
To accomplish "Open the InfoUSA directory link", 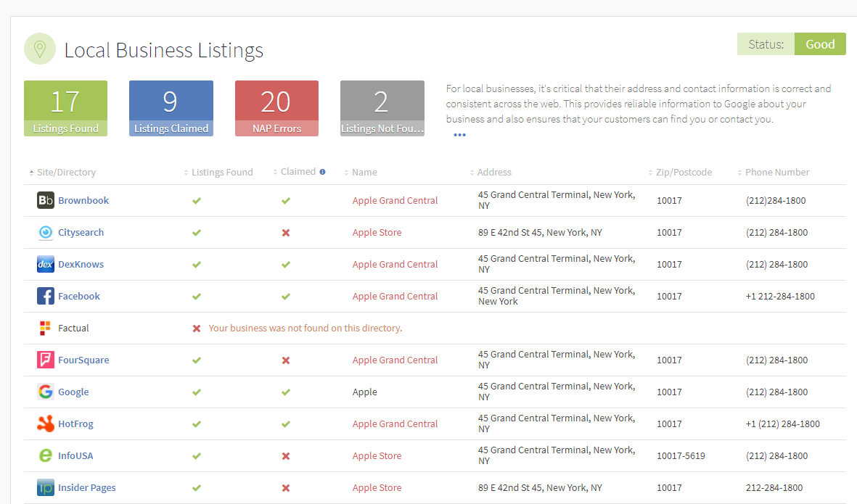I will (x=76, y=455).
